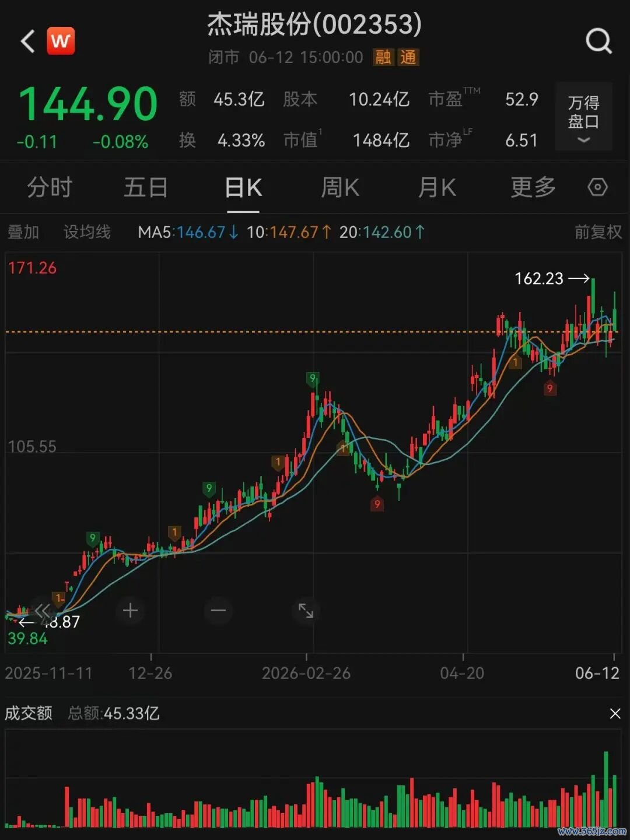Zoom out chart with minus button
Image resolution: width=630 pixels, height=840 pixels.
[218, 611]
